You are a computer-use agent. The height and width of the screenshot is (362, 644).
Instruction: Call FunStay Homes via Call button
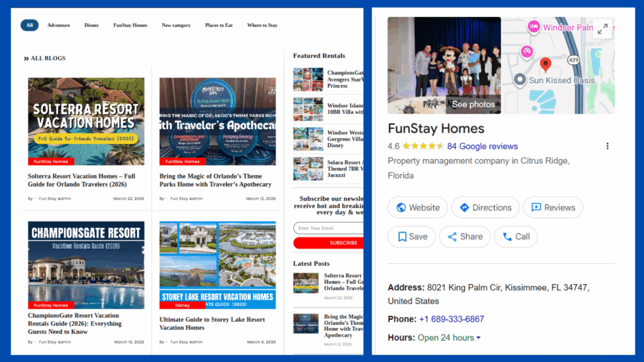(x=515, y=236)
